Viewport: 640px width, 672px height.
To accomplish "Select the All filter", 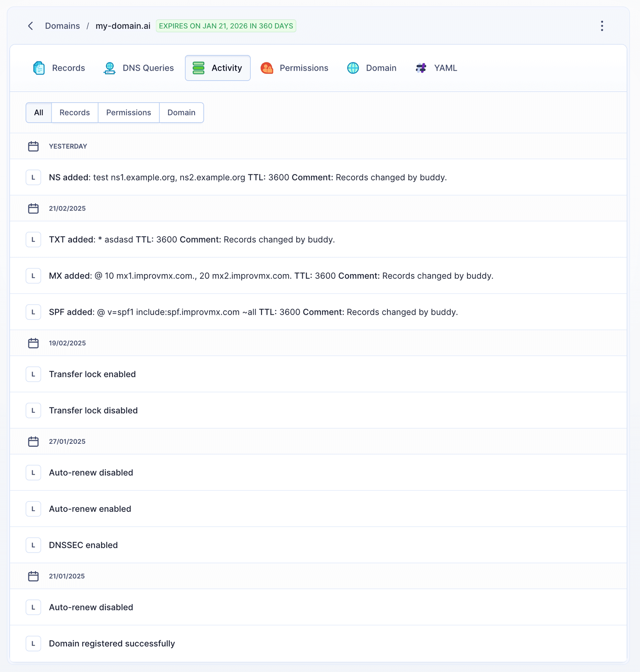I will tap(39, 113).
